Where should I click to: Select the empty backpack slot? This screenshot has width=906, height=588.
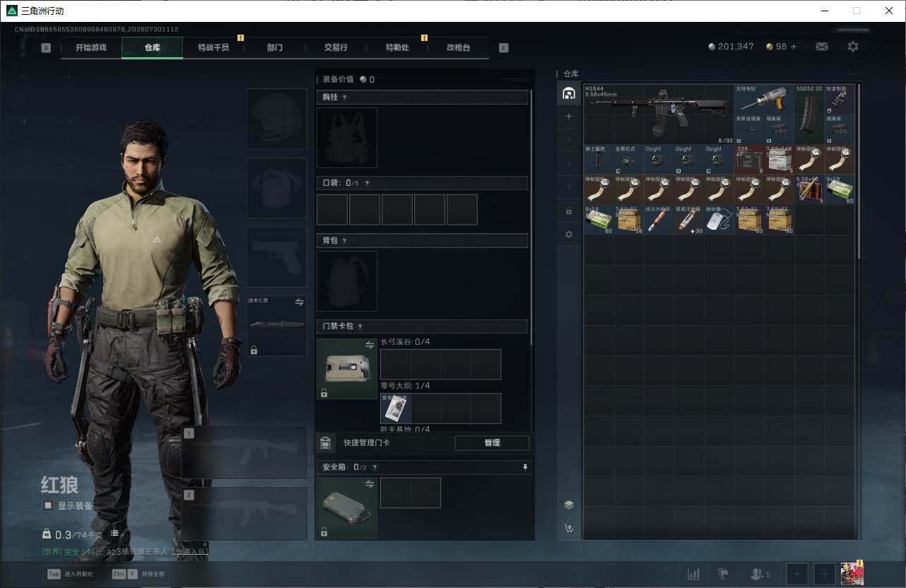coord(347,281)
